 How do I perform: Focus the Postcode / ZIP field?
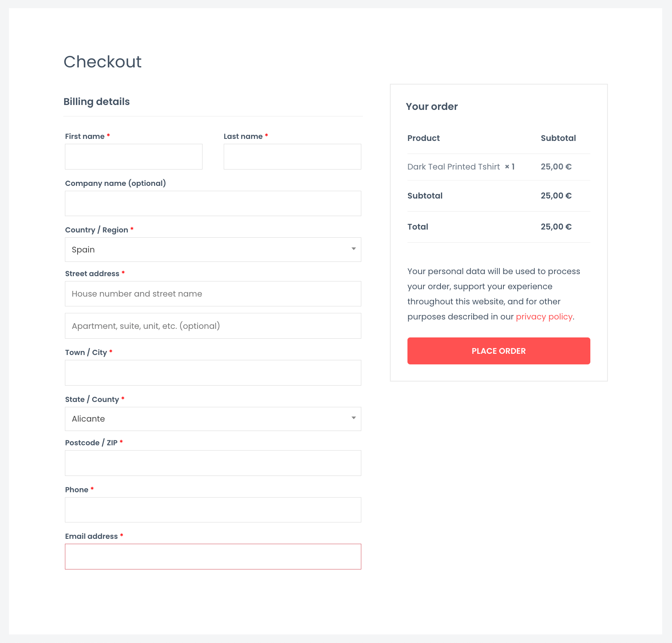coord(213,463)
